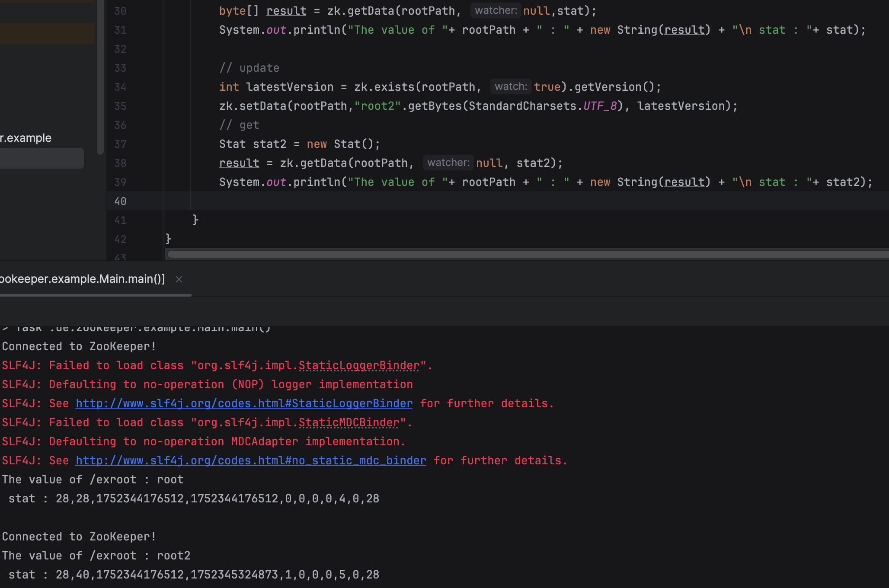Click the underlined result variable on line 38
The height and width of the screenshot is (588, 889).
[239, 163]
